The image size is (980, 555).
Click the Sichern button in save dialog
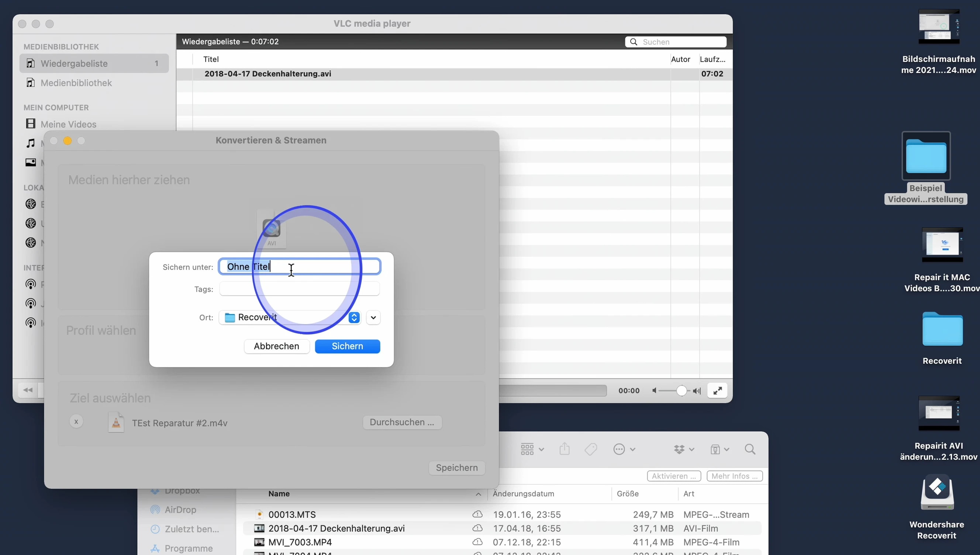coord(347,346)
